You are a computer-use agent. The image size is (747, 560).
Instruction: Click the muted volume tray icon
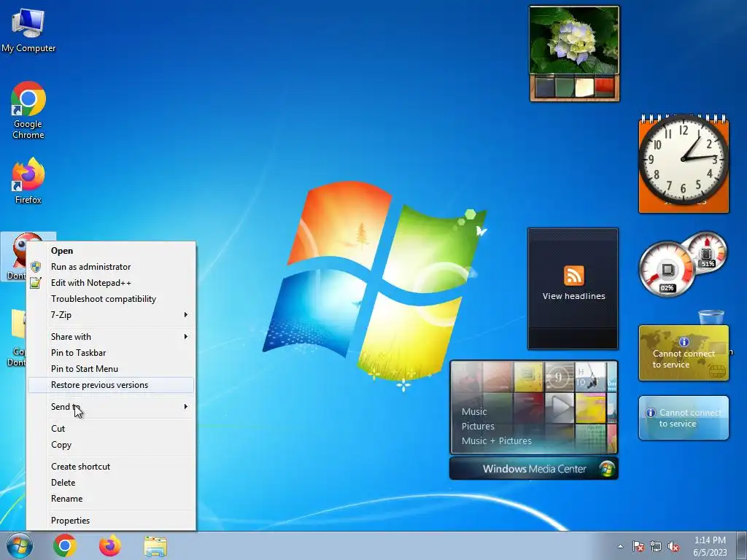(x=673, y=546)
